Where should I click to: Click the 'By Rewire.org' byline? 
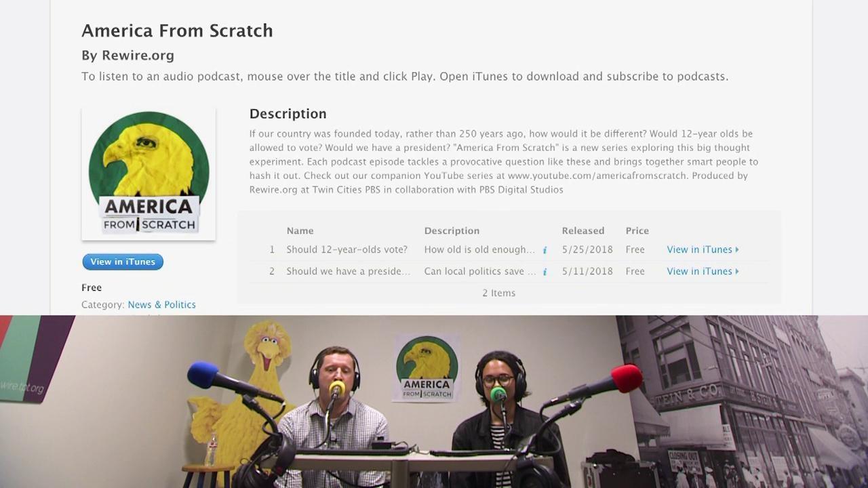click(x=127, y=56)
